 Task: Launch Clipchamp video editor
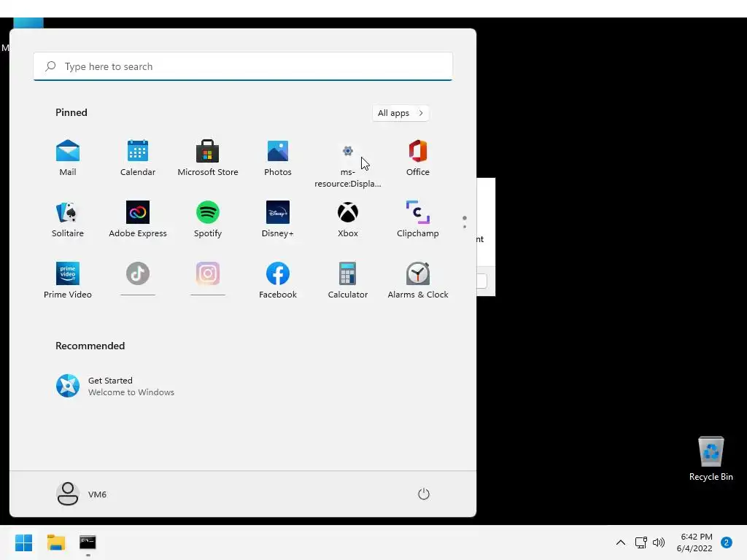(x=418, y=219)
